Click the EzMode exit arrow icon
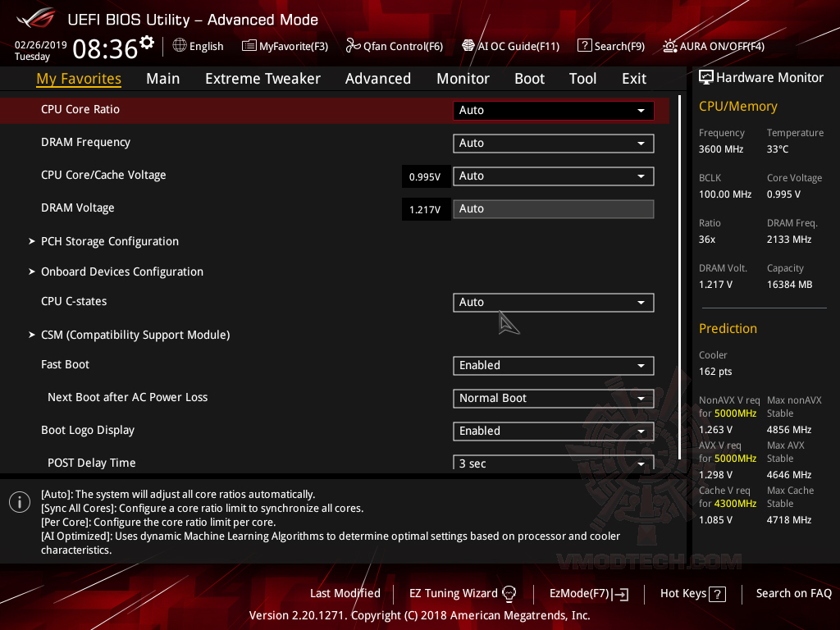 coord(620,594)
